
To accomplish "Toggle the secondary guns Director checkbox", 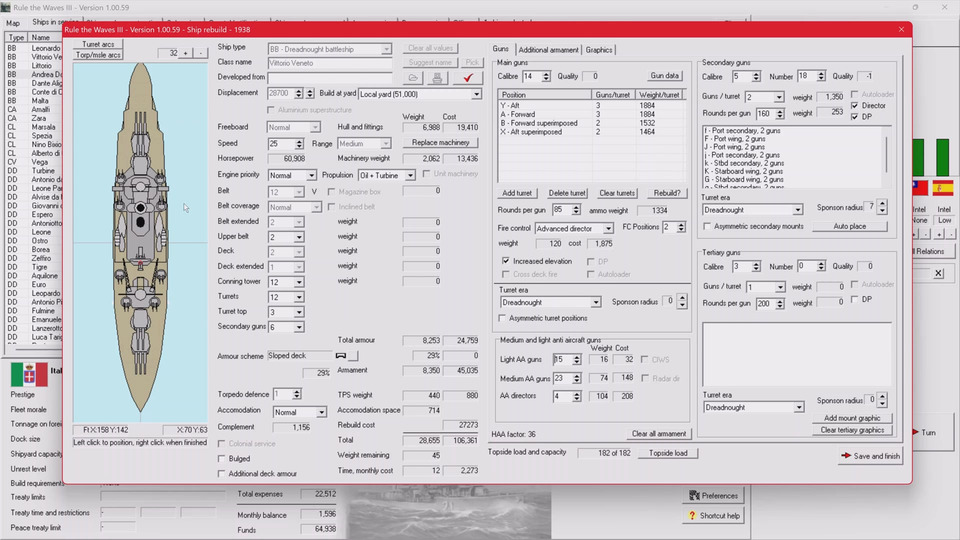I will 855,105.
